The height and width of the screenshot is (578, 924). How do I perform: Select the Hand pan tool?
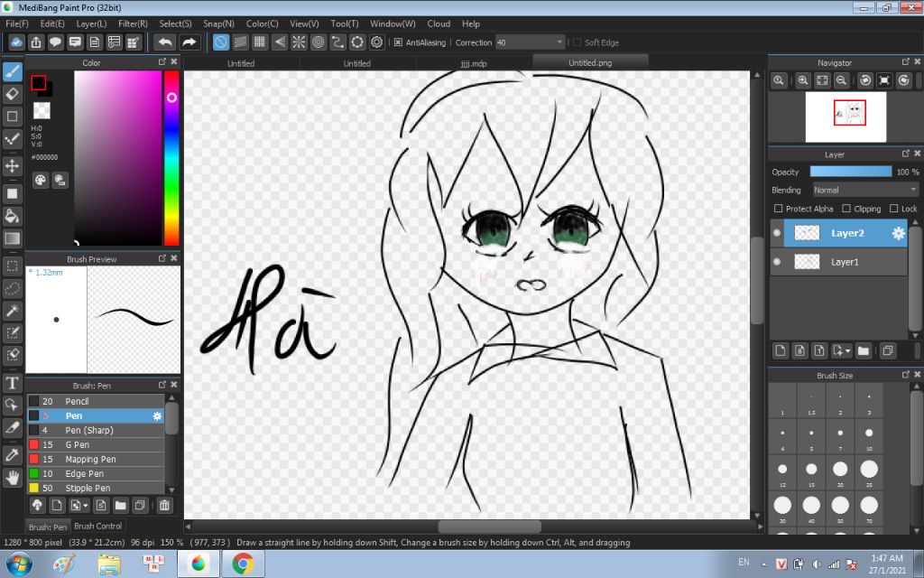pyautogui.click(x=13, y=478)
